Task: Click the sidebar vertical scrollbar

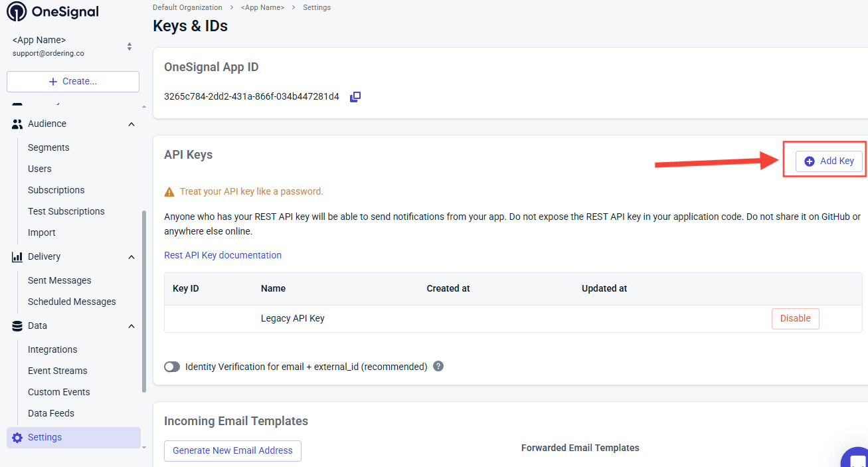Action: tap(144, 302)
